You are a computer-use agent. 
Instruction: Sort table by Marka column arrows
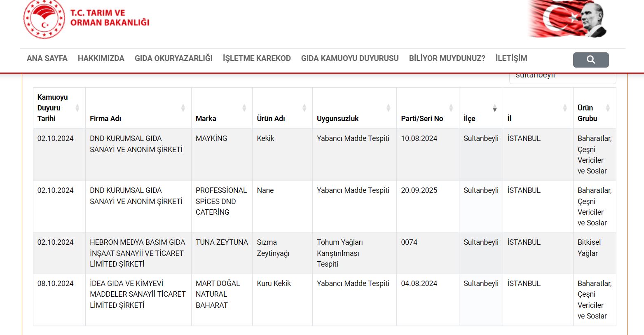click(x=244, y=108)
